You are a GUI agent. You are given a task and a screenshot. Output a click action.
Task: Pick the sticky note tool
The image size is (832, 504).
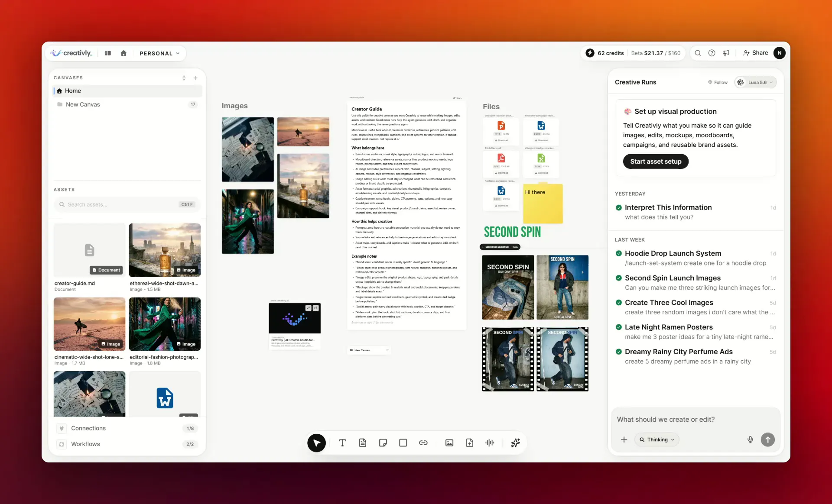(383, 443)
